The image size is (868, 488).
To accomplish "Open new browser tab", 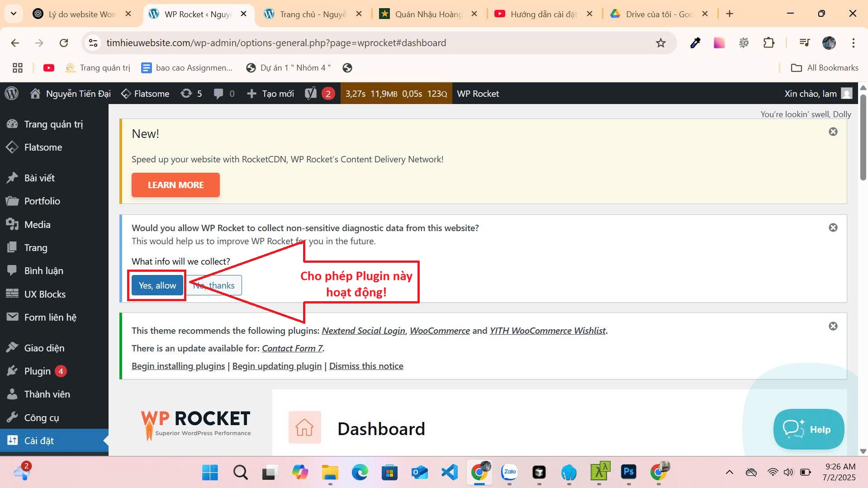I will pyautogui.click(x=729, y=14).
